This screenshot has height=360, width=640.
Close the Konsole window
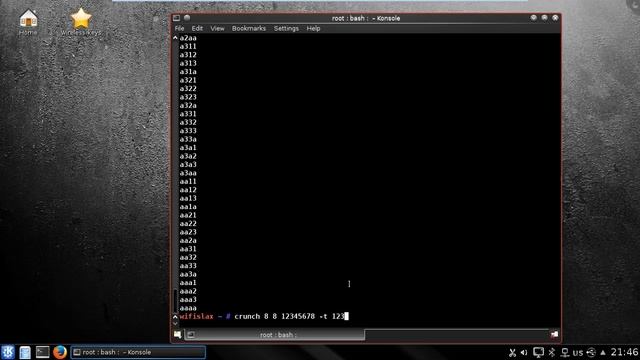[555, 18]
